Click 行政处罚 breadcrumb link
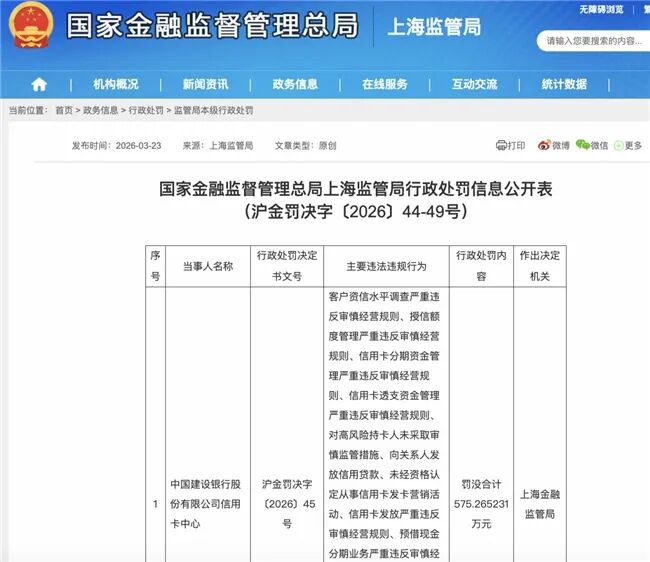This screenshot has width=650, height=562. click(x=146, y=110)
